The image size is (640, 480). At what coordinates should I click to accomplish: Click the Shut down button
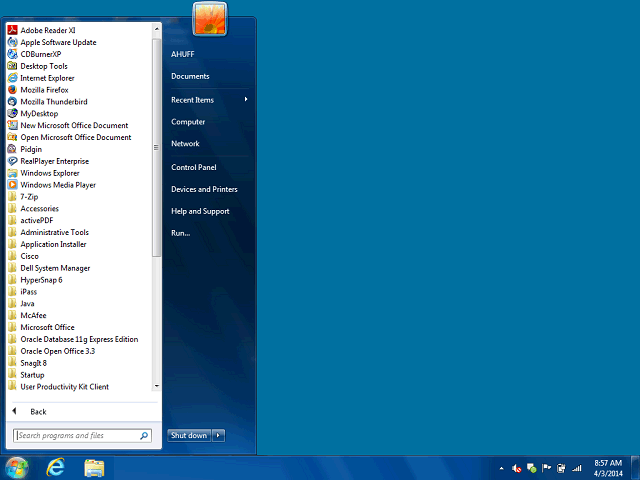[x=189, y=436]
